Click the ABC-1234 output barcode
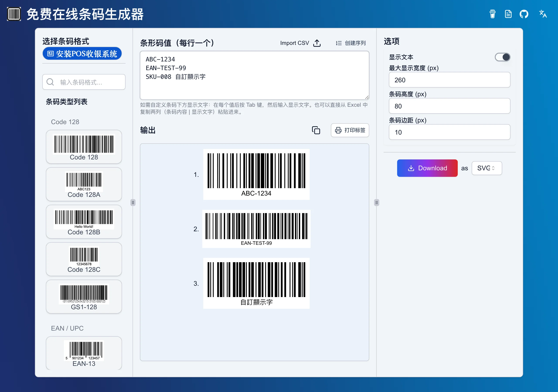Screen dimensions: 558x392 (256, 174)
